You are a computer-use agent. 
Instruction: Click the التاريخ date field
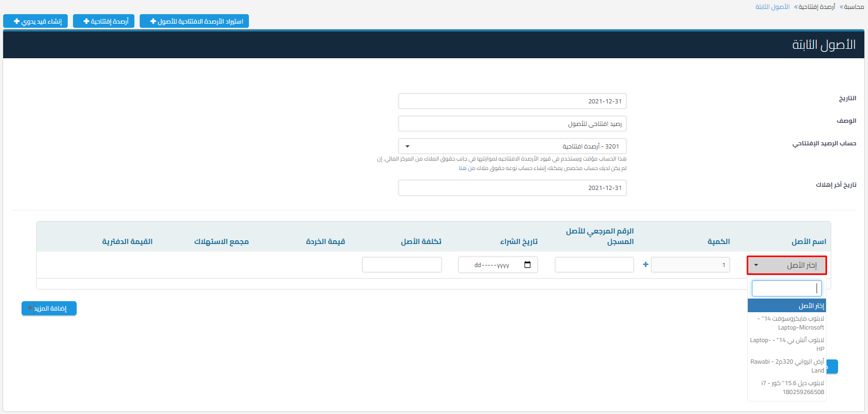click(512, 101)
